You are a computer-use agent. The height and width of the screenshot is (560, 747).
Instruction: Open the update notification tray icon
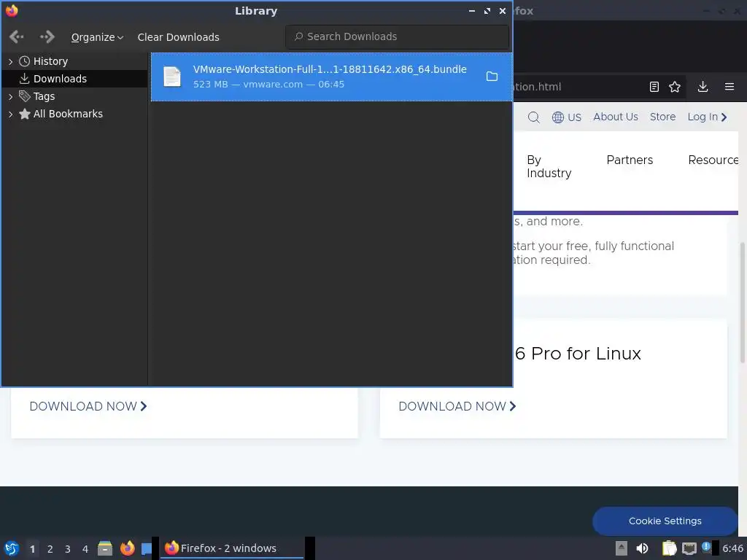(706, 547)
